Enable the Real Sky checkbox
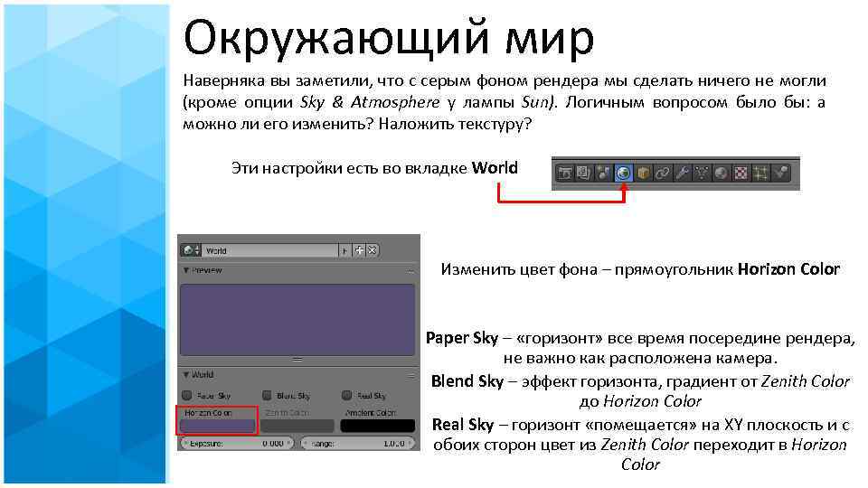This screenshot has height=488, width=868. (346, 395)
